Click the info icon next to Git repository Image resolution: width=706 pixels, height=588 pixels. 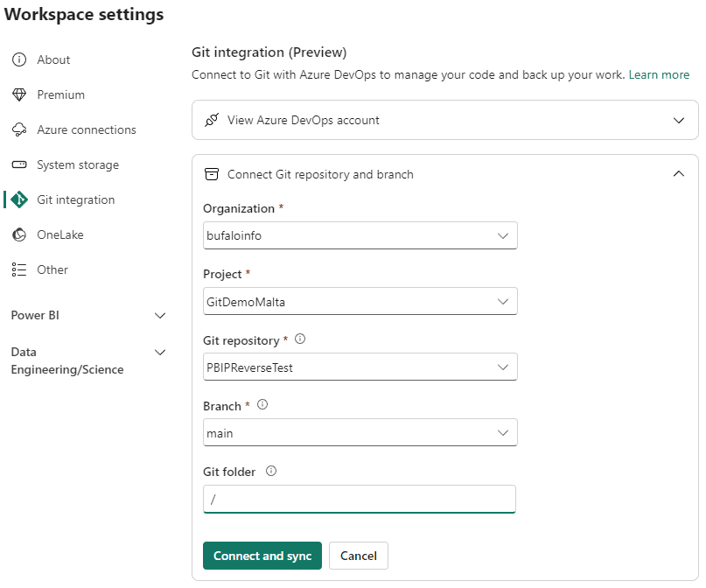(x=300, y=339)
